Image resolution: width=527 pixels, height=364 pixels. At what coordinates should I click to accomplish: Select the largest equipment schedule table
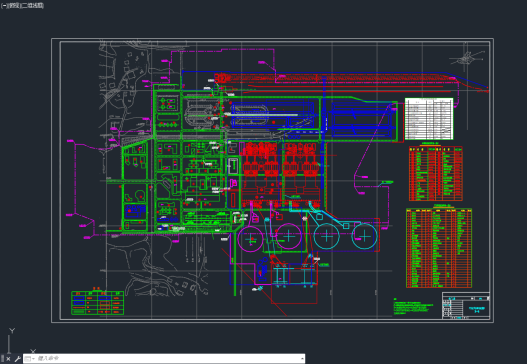(439, 248)
